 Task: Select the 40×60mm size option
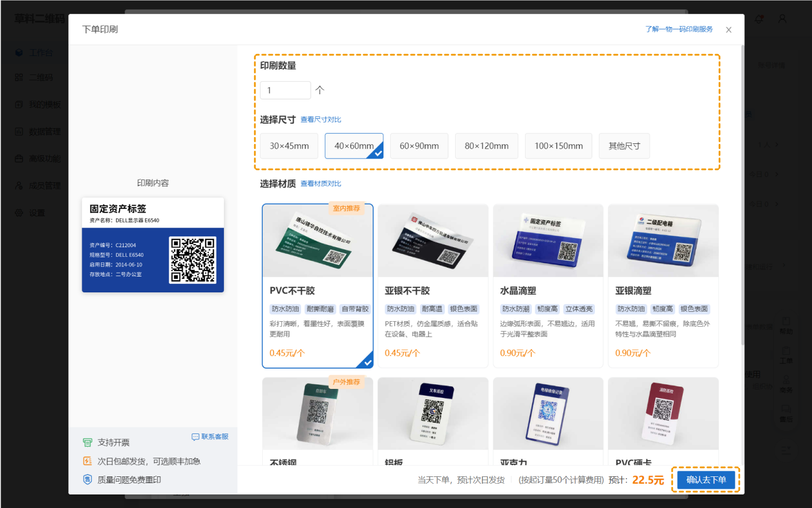click(354, 146)
